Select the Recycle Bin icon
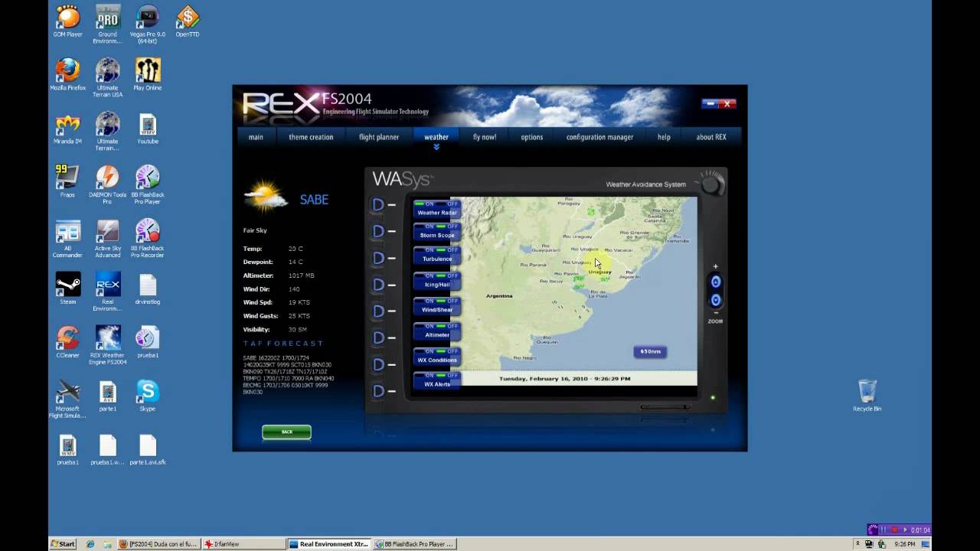 [x=867, y=396]
